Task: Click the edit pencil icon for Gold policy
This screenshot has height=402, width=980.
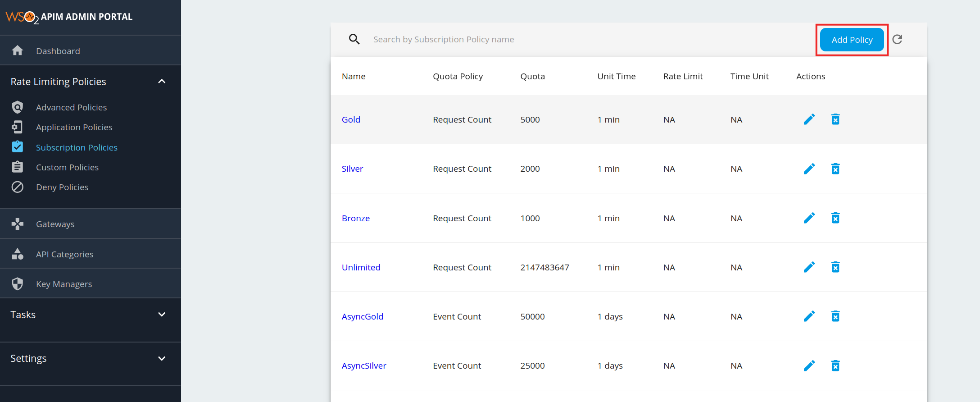Action: (x=809, y=119)
